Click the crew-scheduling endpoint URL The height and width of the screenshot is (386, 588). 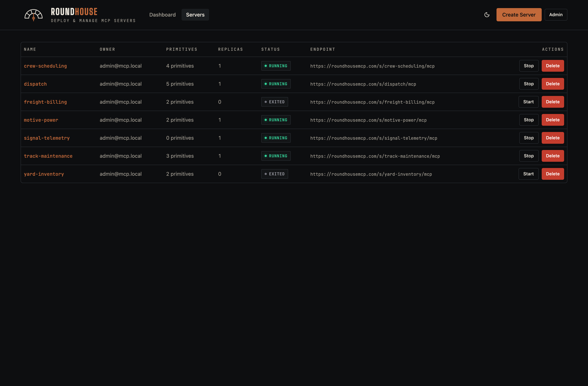pos(372,66)
